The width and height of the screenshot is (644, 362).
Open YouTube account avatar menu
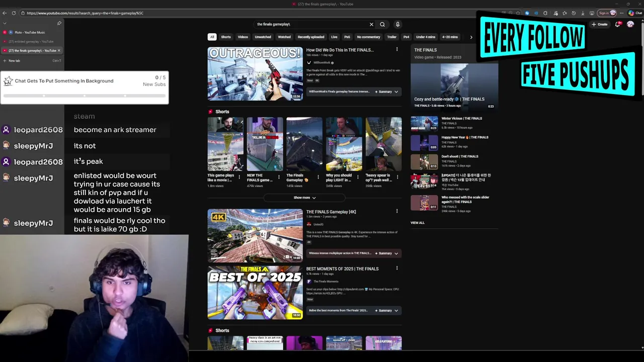coord(630,24)
